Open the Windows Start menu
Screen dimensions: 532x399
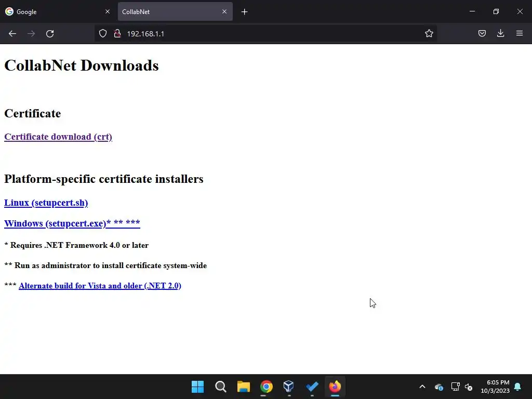(x=197, y=387)
